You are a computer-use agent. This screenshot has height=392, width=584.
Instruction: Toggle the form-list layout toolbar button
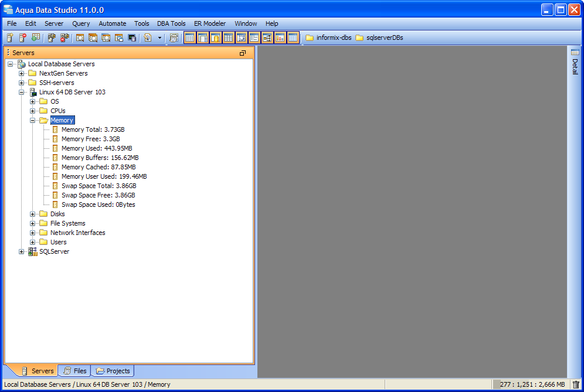254,38
